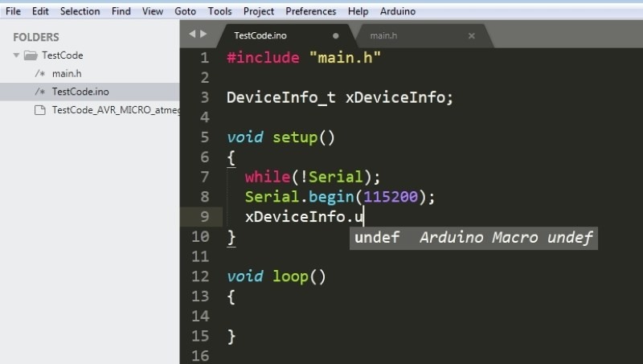The image size is (643, 364).
Task: Open the Find menu
Action: pyautogui.click(x=121, y=11)
